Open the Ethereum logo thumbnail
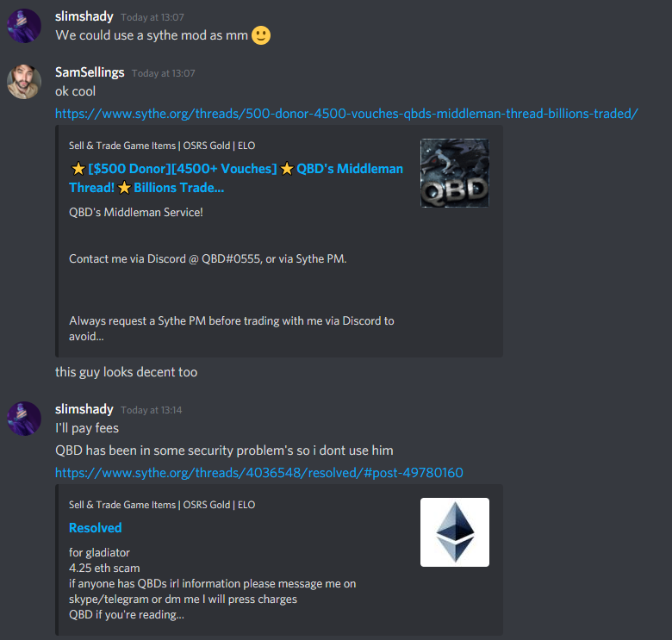This screenshot has height=640, width=672. 455,532
